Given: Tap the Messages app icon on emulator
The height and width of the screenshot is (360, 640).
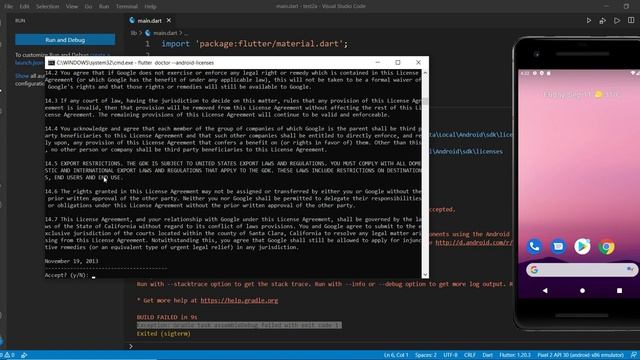Looking at the screenshot, I should [x=558, y=247].
